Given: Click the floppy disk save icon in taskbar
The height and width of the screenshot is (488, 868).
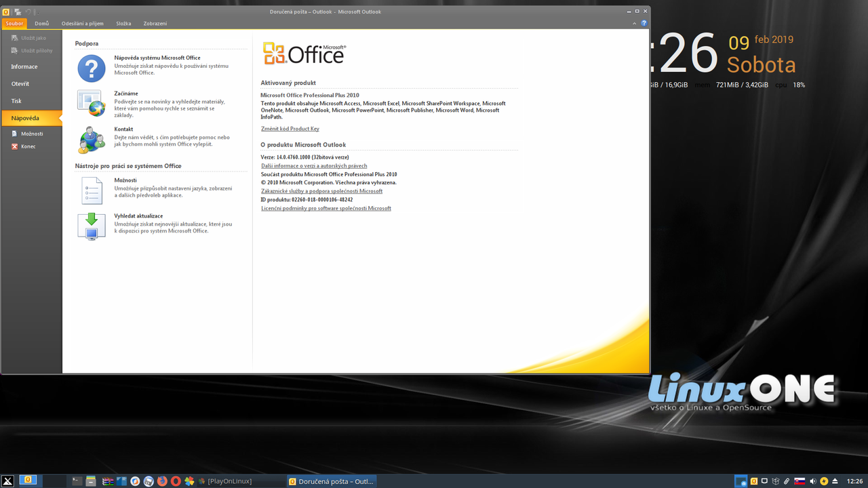Looking at the screenshot, I should click(x=149, y=481).
